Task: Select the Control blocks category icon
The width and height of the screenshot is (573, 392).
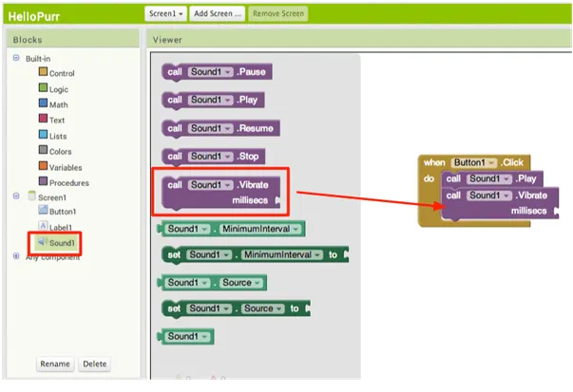Action: (x=43, y=73)
